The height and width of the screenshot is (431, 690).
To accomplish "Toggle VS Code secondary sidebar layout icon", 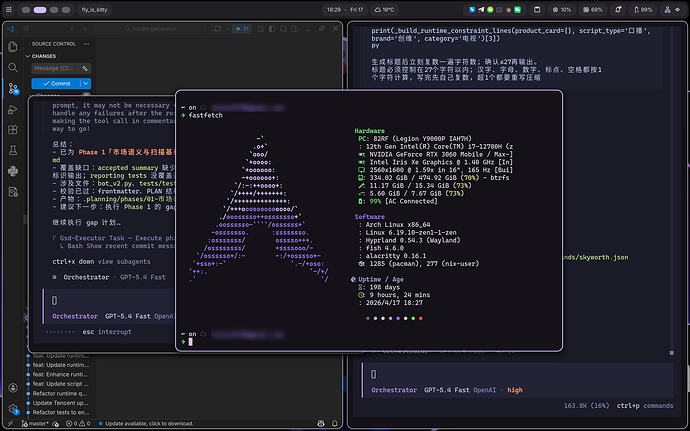I will 294,29.
